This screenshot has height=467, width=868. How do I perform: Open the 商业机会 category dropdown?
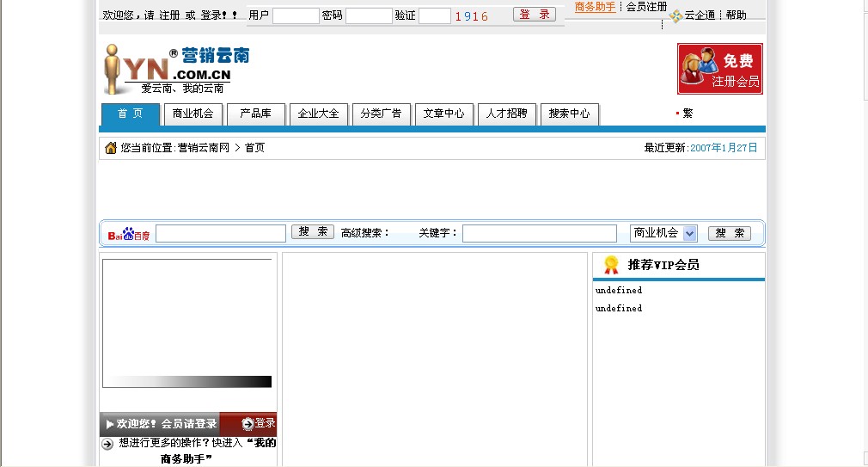tap(663, 233)
